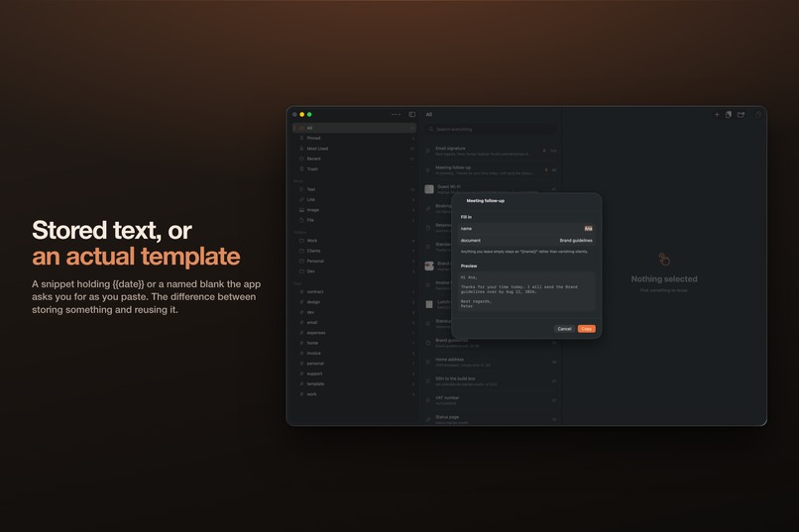Screen dimensions: 799x532
Task: Open the Work folder
Action: [354, 241]
